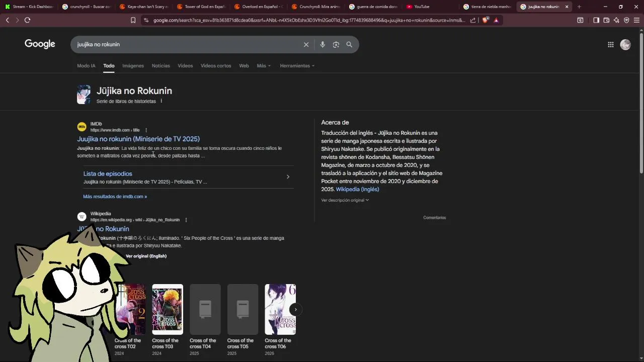The image size is (644, 362).
Task: Open Juujika no rokunin (Miniserie de TV 2025)
Action: 138,139
